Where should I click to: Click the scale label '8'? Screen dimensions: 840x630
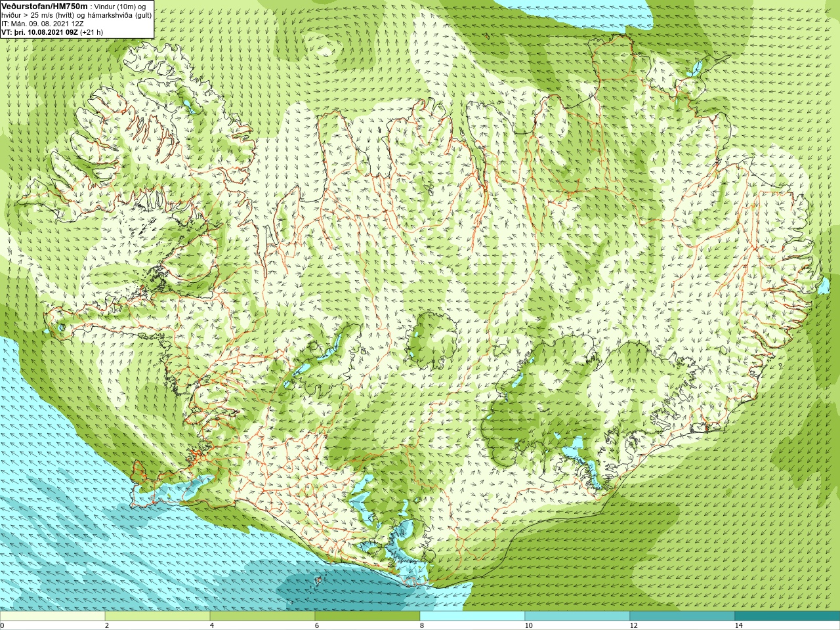point(422,625)
